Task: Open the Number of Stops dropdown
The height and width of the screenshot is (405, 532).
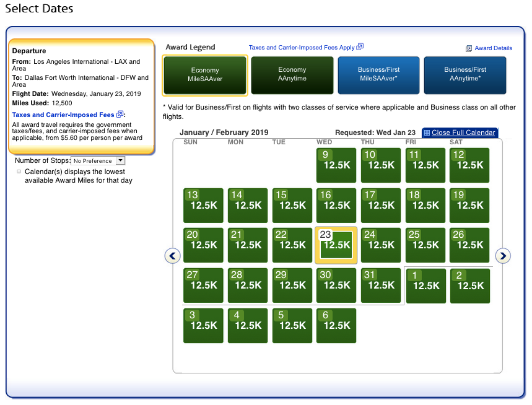Action: (x=98, y=161)
